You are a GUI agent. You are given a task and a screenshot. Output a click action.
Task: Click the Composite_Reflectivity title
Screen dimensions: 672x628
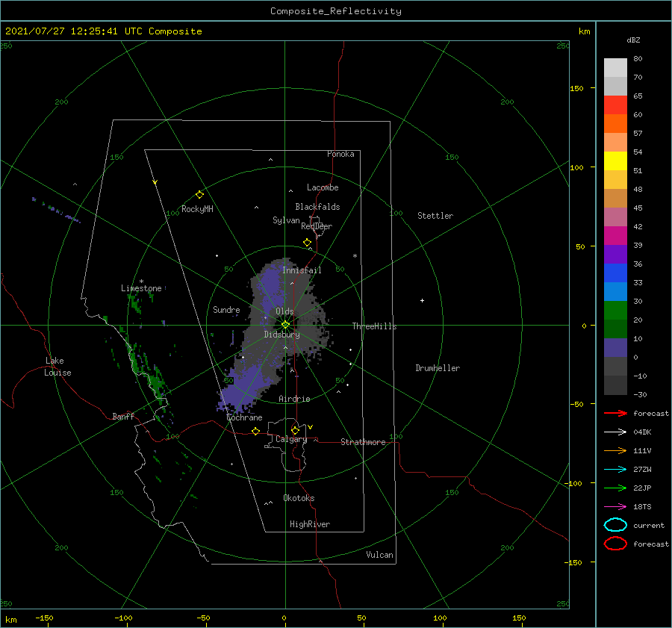[x=336, y=11]
